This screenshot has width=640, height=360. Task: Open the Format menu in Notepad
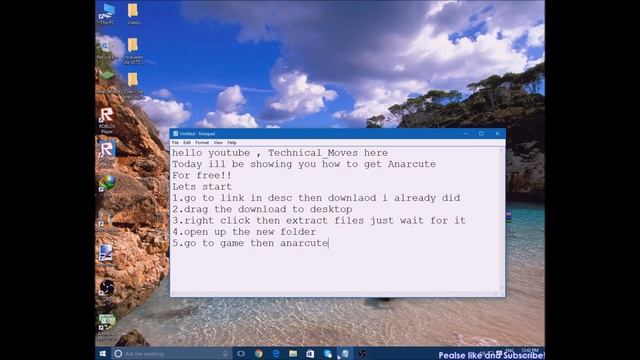[202, 142]
